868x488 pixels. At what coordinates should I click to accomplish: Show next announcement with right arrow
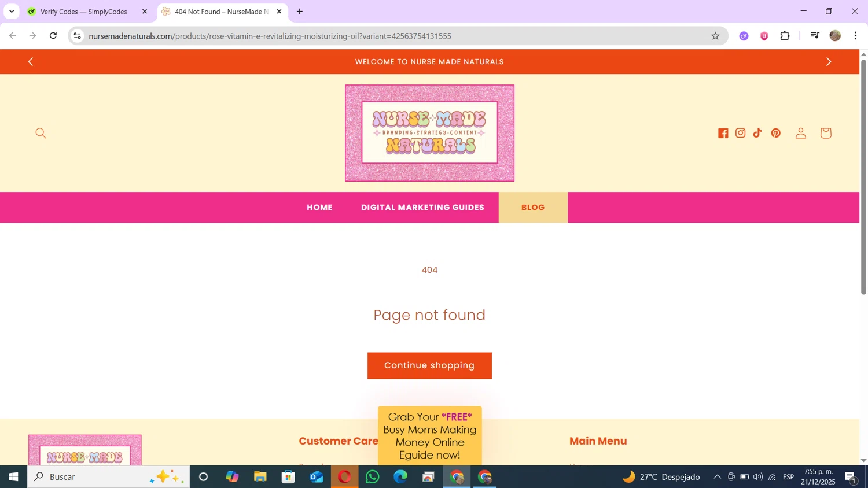[x=828, y=62]
